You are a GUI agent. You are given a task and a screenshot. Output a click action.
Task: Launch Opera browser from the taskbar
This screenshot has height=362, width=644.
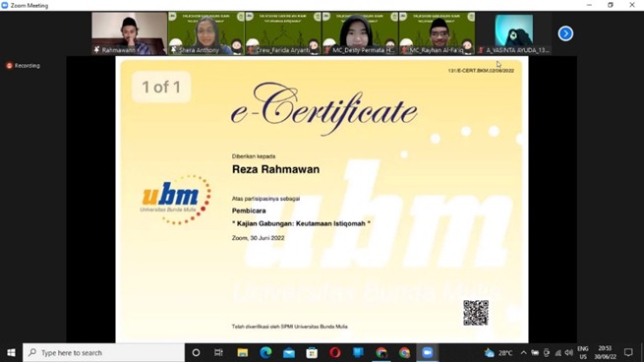point(335,352)
